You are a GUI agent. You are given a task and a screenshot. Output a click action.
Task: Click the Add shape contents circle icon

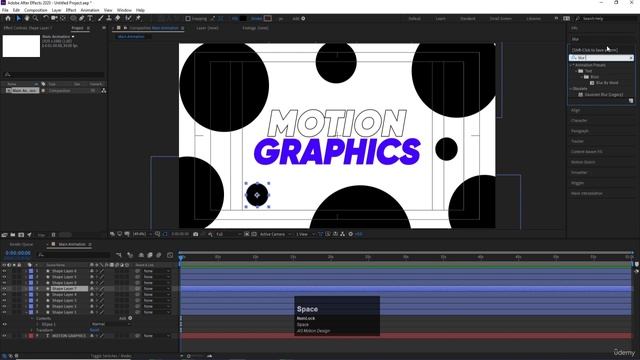(x=130, y=318)
